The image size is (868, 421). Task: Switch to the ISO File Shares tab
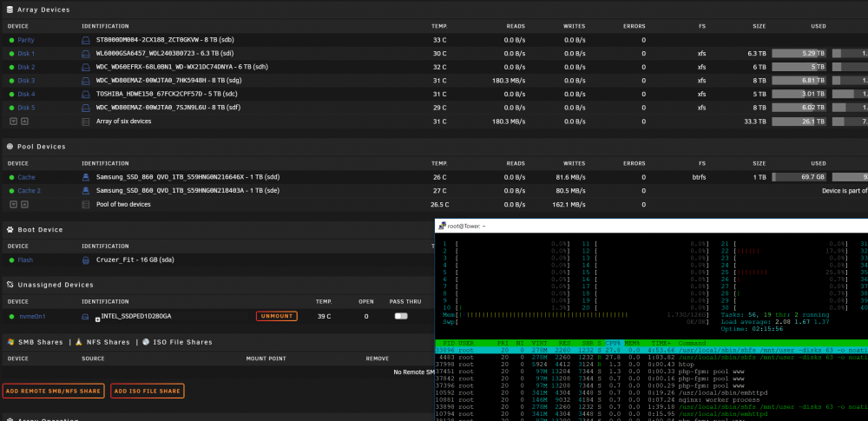tap(176, 342)
